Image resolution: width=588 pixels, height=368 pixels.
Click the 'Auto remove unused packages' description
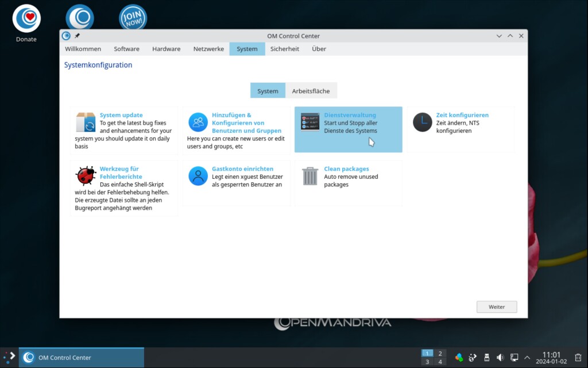[x=351, y=181]
